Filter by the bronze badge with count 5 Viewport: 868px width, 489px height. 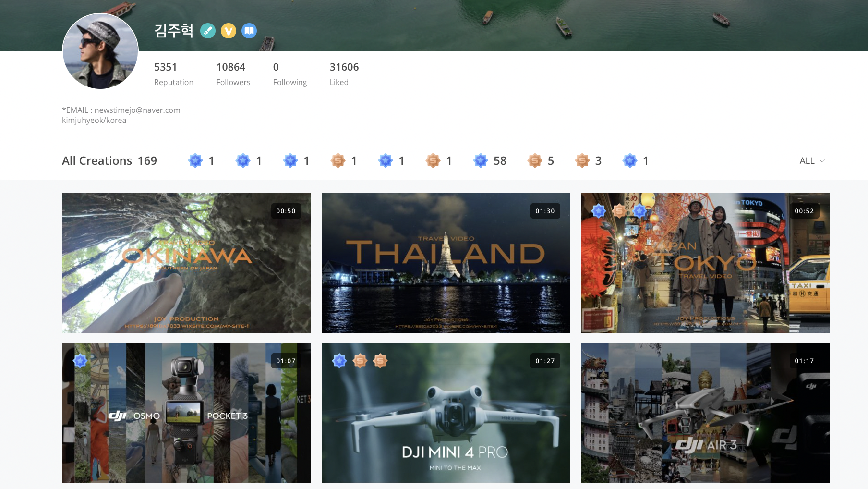(x=535, y=160)
